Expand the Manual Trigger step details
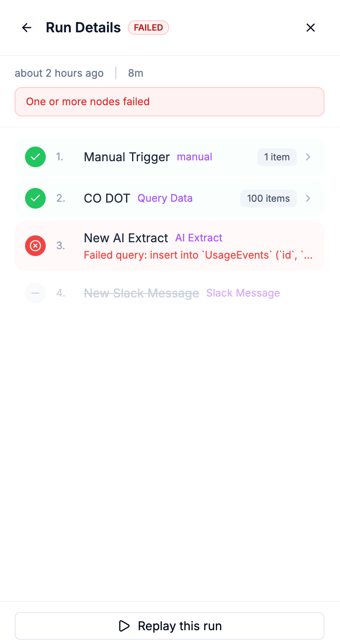This screenshot has width=340, height=644. 308,157
